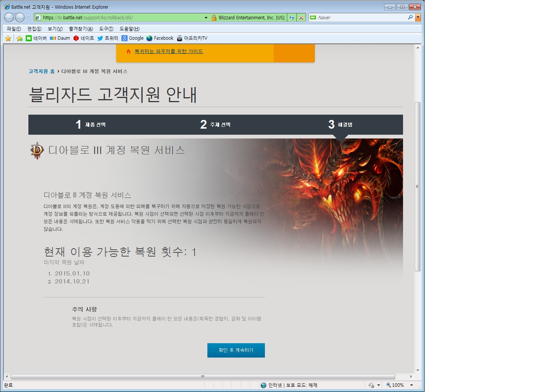Image resolution: width=551 pixels, height=392 pixels.
Task: Click the vertical scrollbar thumb
Action: click(x=417, y=186)
